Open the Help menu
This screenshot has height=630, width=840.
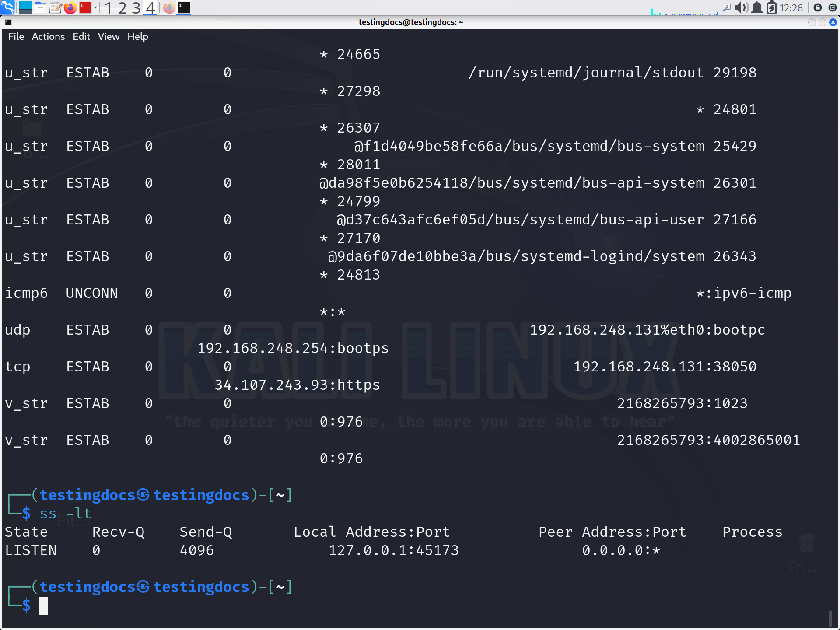pyautogui.click(x=138, y=36)
